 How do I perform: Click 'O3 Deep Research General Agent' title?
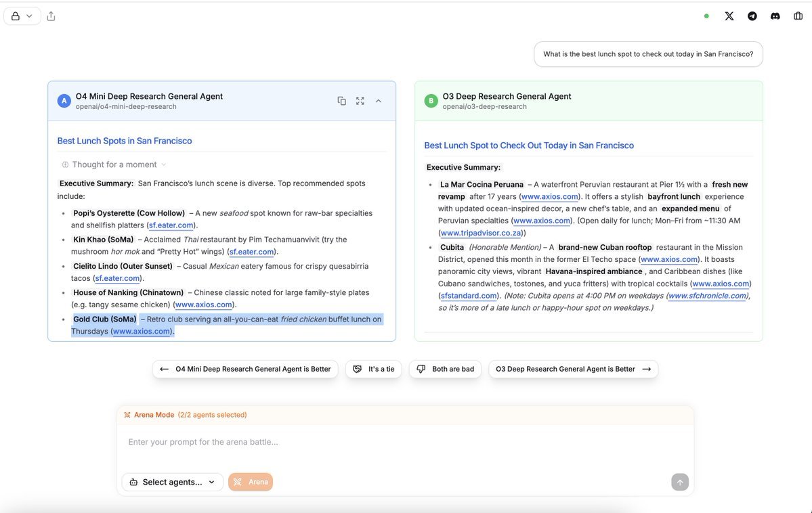(x=507, y=96)
